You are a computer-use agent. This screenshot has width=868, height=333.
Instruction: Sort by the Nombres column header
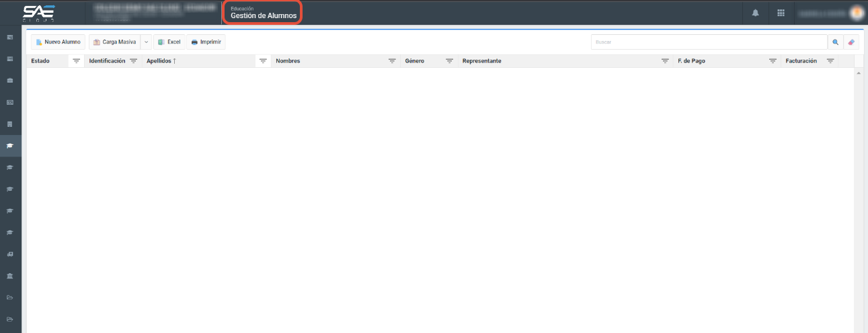coord(288,61)
